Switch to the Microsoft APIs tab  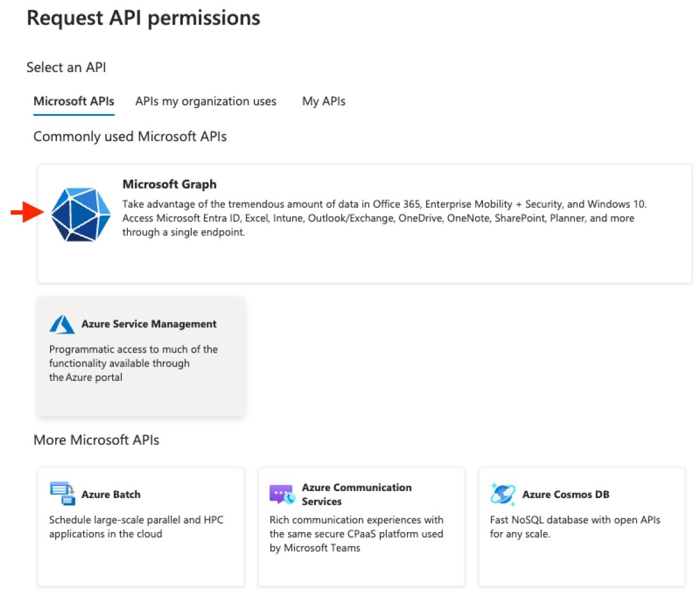74,101
